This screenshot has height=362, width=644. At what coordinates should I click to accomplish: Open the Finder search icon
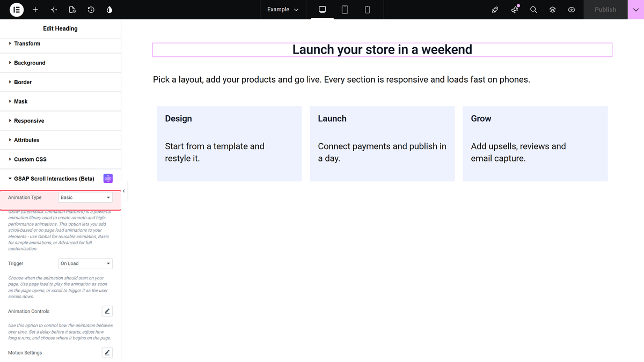533,10
